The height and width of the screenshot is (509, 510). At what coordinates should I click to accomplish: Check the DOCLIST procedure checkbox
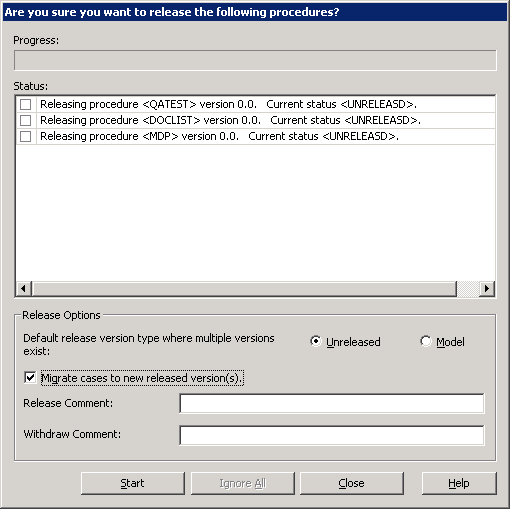click(x=25, y=120)
